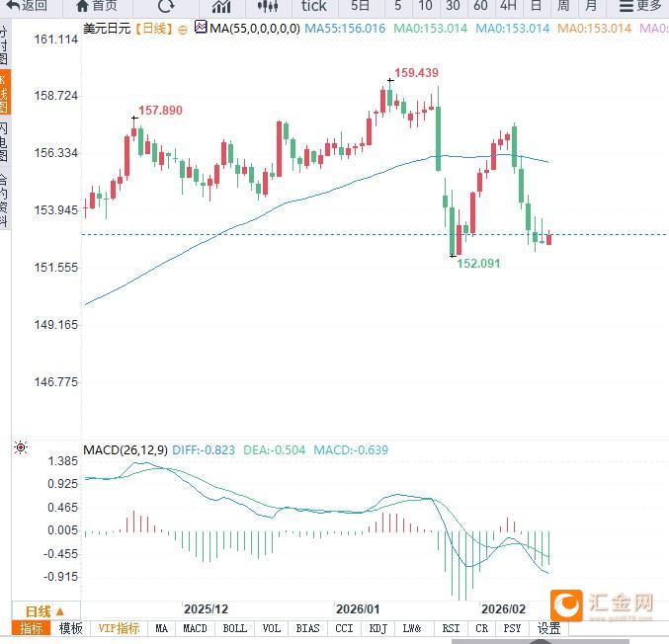This screenshot has height=644, width=669.
Task: Click the 设置 settings button
Action: (549, 628)
